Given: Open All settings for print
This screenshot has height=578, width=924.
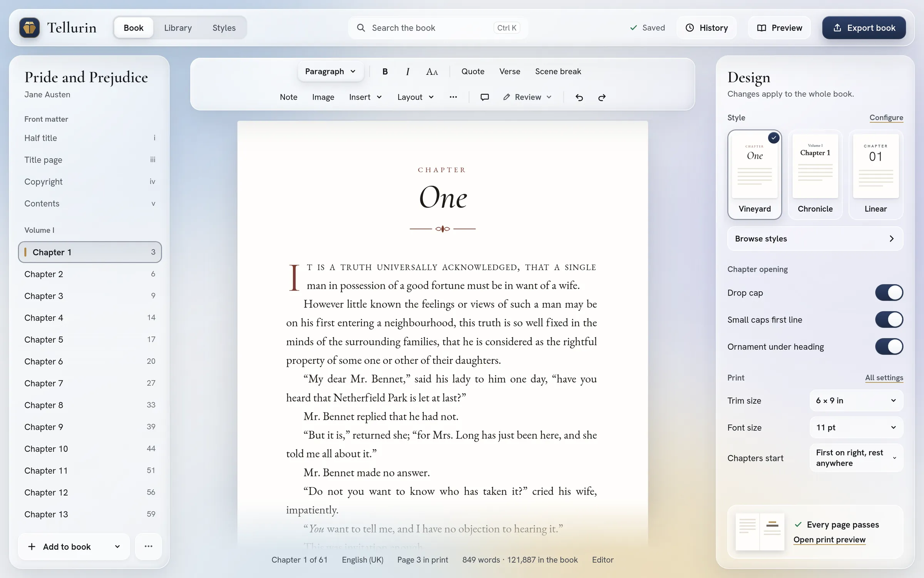Looking at the screenshot, I should click(884, 378).
